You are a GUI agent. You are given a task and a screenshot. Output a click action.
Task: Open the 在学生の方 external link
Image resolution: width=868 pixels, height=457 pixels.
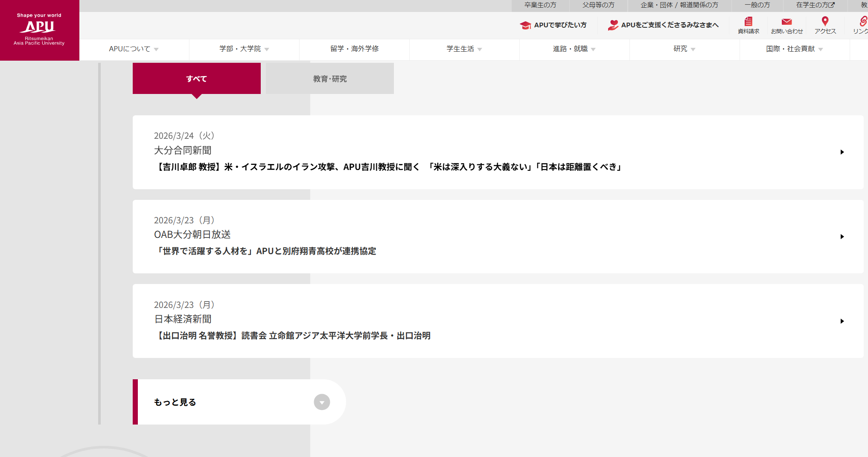point(815,5)
